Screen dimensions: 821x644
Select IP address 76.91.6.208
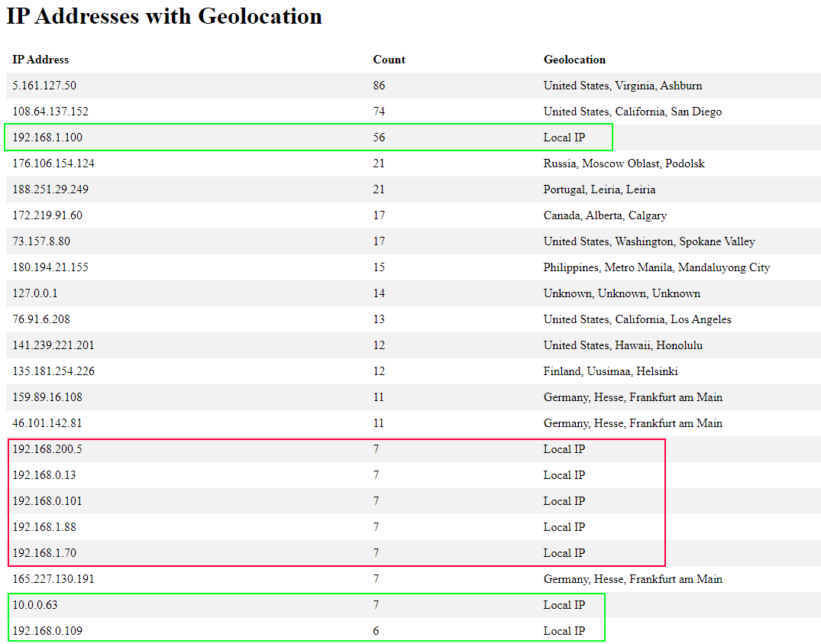[41, 319]
